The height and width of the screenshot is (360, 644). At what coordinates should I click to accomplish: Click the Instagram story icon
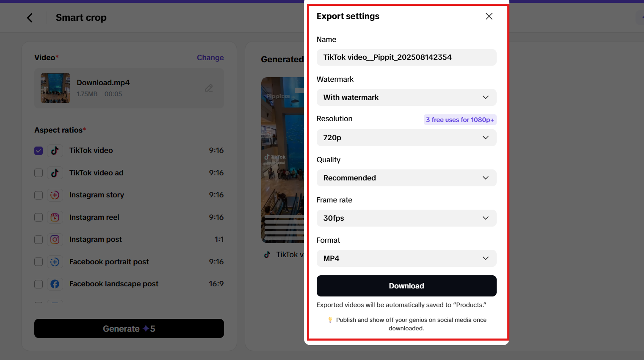coord(55,195)
